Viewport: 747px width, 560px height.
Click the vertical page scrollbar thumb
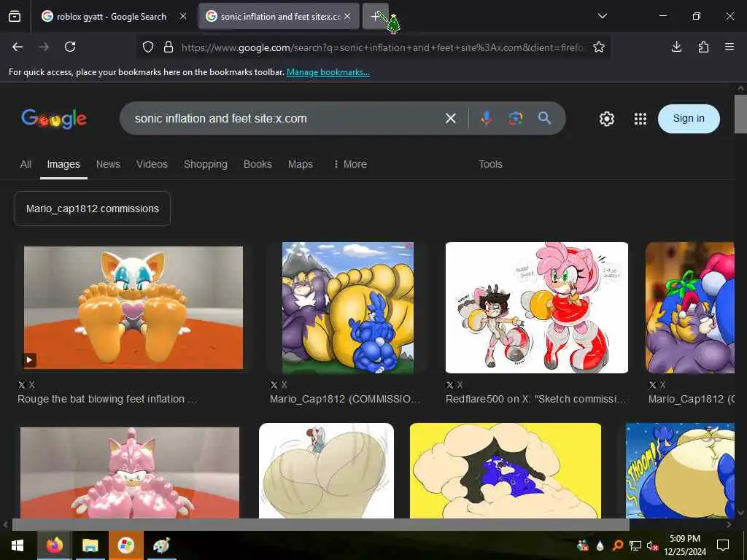pyautogui.click(x=740, y=114)
